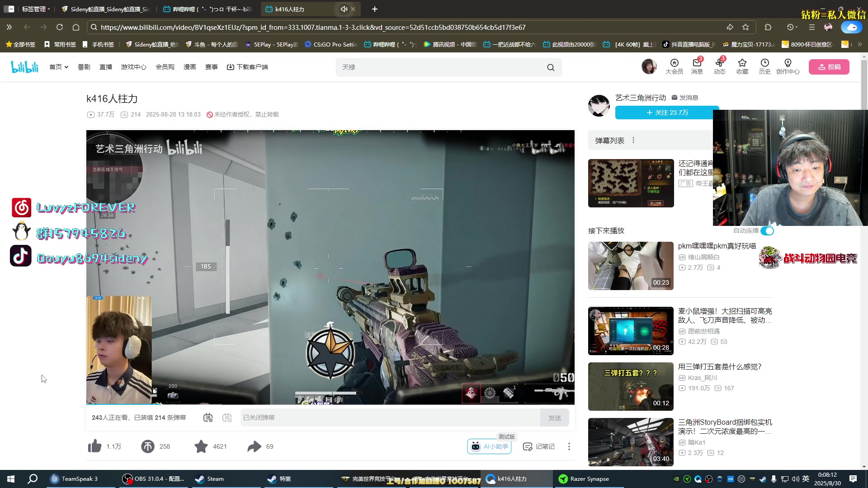Click 发送 danmaku button
This screenshot has height=488, width=868.
pos(554,418)
